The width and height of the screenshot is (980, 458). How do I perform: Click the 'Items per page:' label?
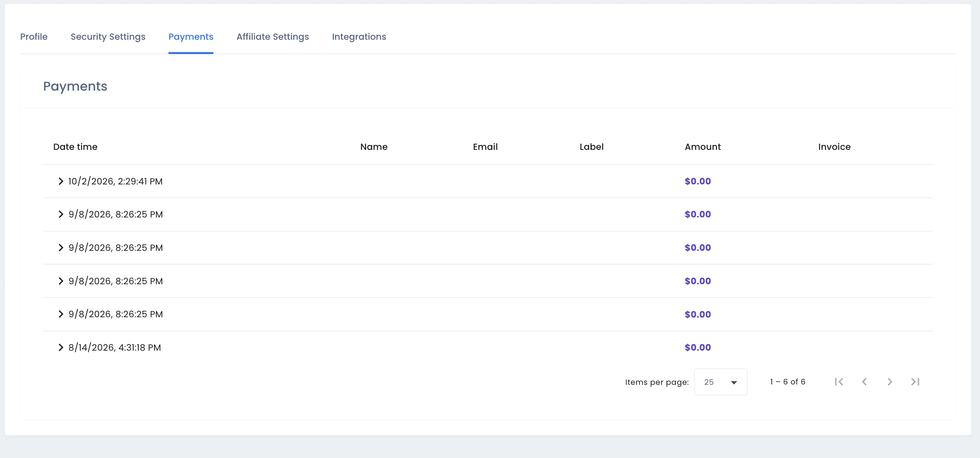click(657, 382)
